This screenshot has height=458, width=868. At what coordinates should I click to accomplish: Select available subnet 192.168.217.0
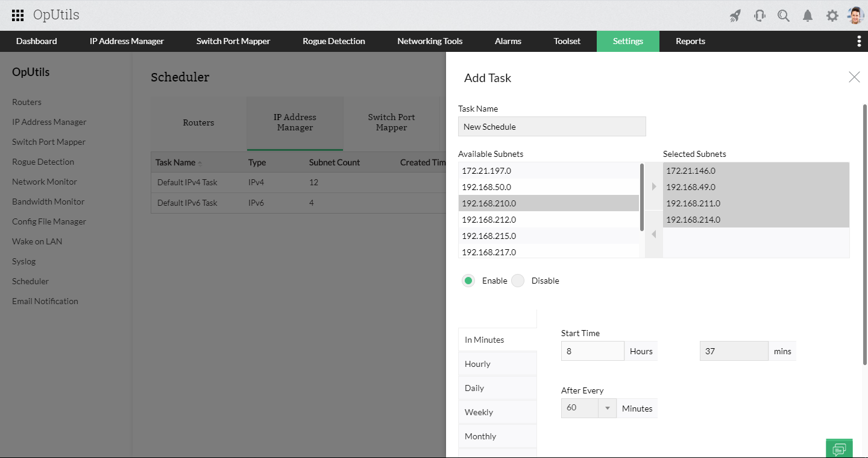coord(549,252)
